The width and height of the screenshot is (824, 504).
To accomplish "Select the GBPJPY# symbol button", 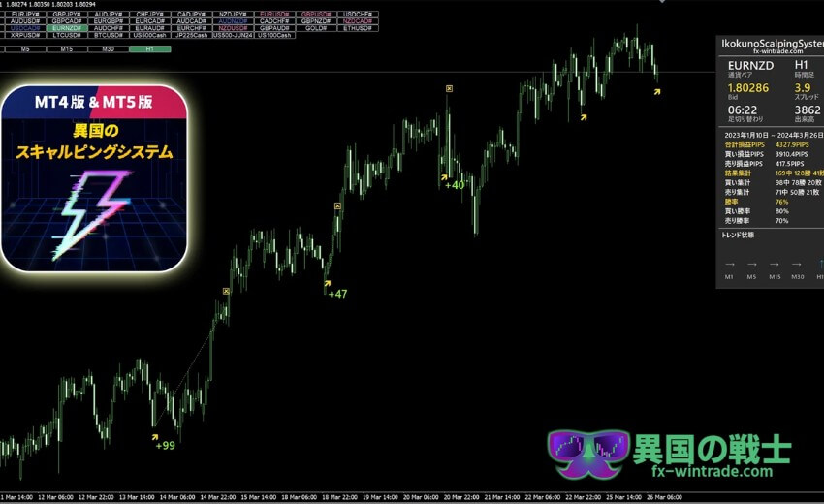I will pyautogui.click(x=67, y=15).
